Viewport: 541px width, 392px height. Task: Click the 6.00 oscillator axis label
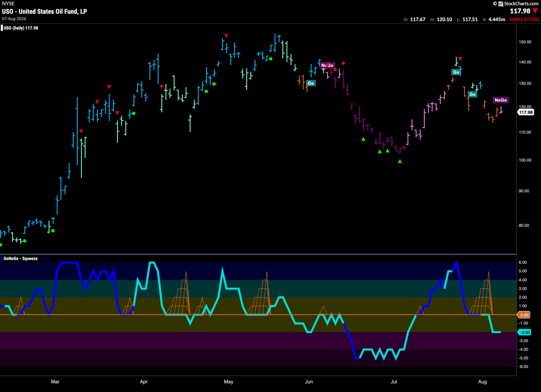pyautogui.click(x=523, y=262)
